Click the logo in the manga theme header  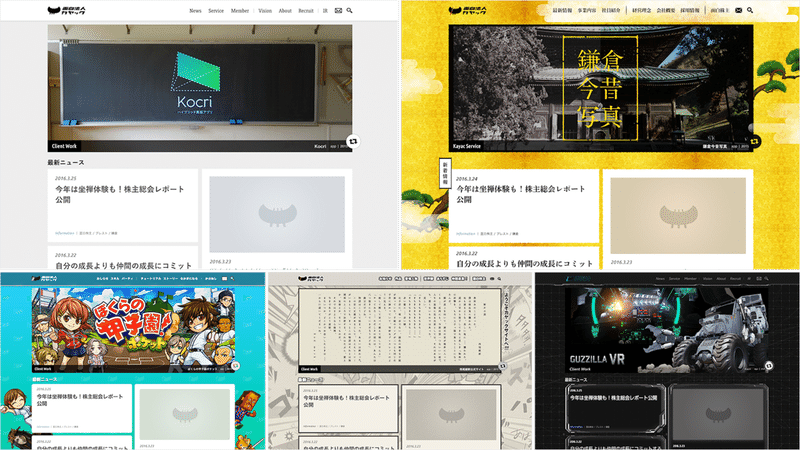point(311,279)
